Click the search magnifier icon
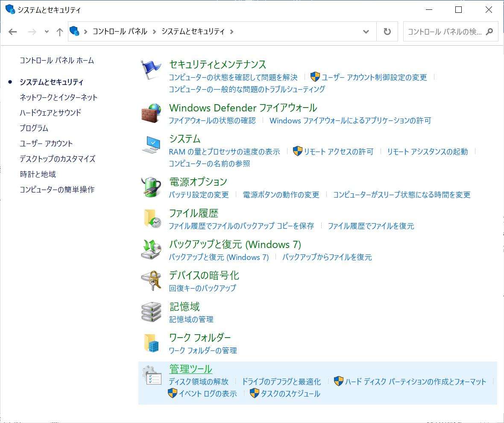The height and width of the screenshot is (423, 504). (x=489, y=32)
